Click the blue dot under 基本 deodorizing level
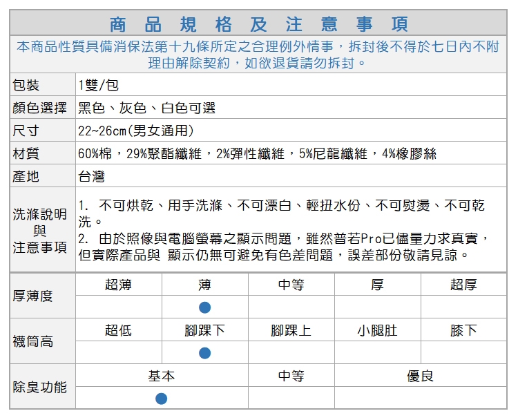This screenshot has width=518, height=420. 162,399
